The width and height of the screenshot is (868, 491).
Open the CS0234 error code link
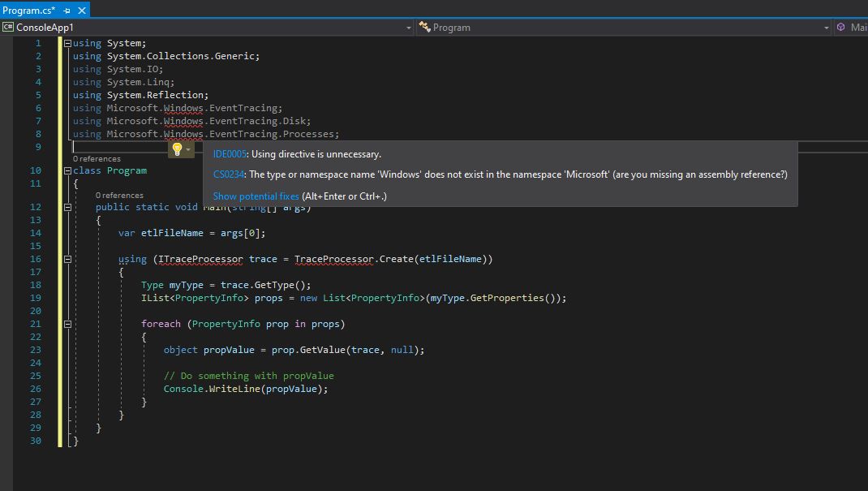click(229, 174)
